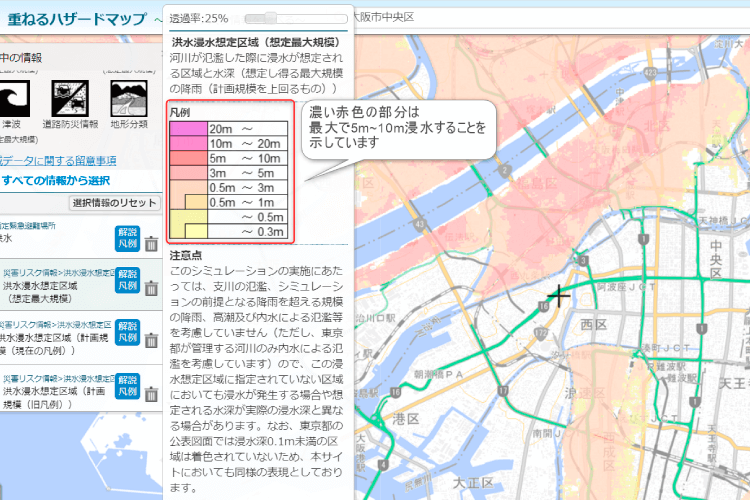Remove the 計画規模（旧凡例） layer via trash icon
The image size is (750, 500).
(152, 394)
